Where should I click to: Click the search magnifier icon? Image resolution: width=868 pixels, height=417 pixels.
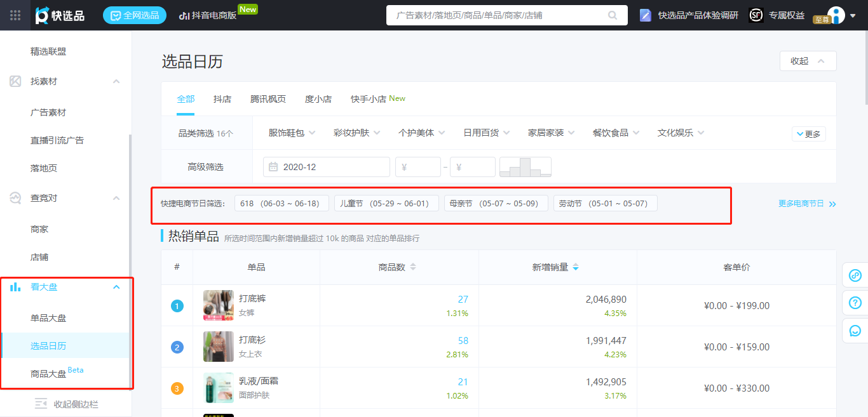(x=613, y=15)
